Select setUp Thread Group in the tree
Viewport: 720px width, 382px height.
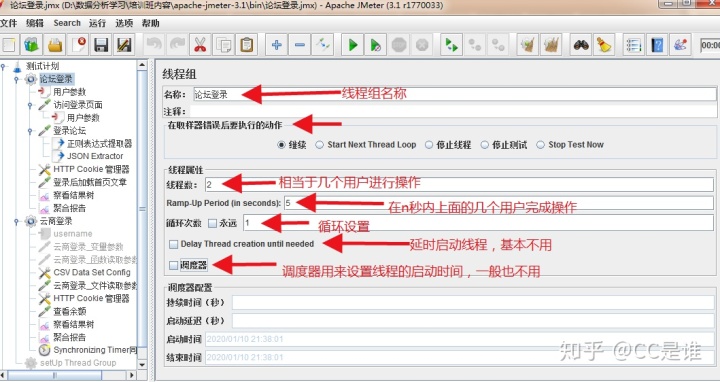(x=78, y=363)
